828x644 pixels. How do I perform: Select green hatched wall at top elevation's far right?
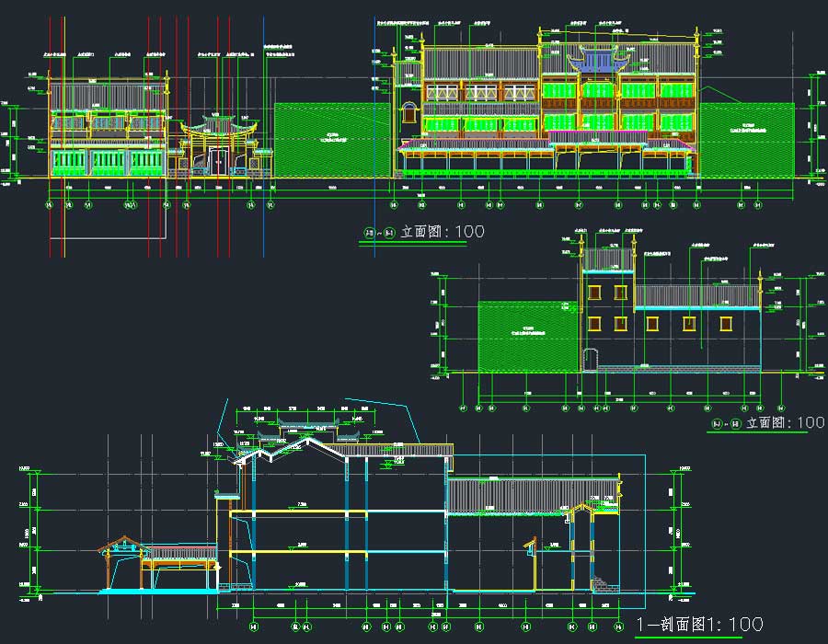coord(746,138)
